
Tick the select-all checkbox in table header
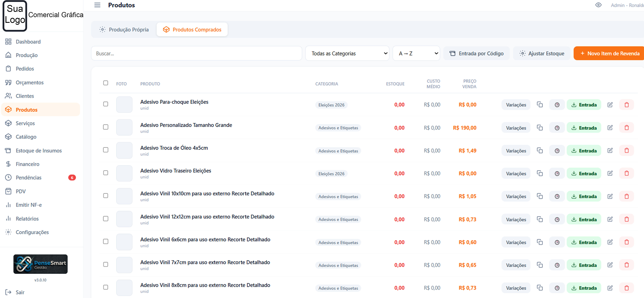pos(106,83)
